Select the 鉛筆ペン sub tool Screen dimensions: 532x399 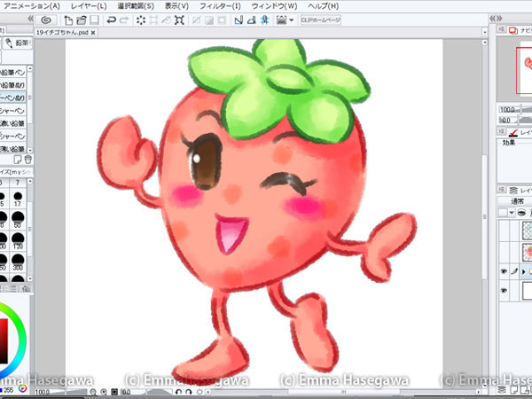point(13,73)
